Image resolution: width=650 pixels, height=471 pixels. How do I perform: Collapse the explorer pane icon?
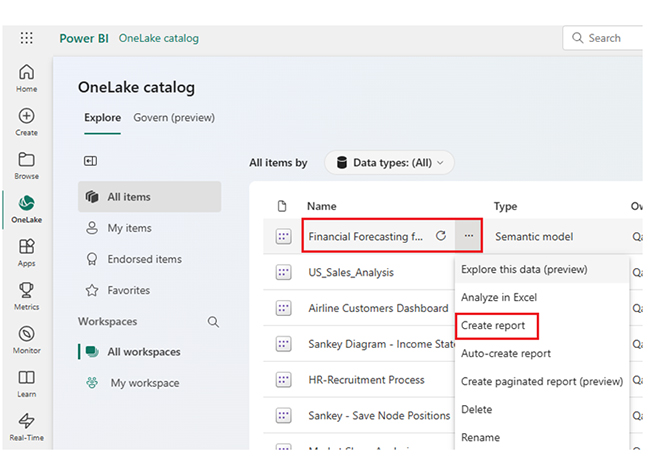click(x=90, y=161)
